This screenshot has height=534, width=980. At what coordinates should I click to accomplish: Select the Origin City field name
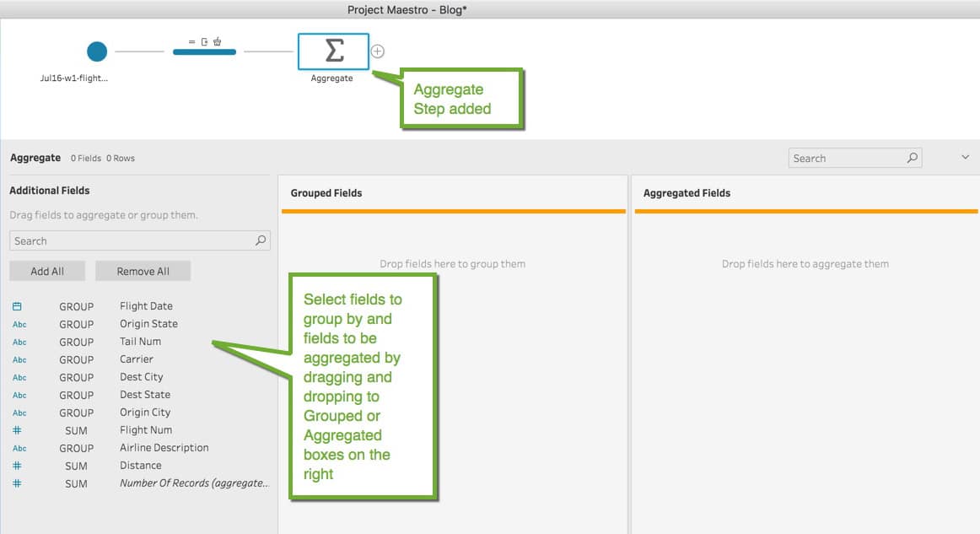pos(145,412)
